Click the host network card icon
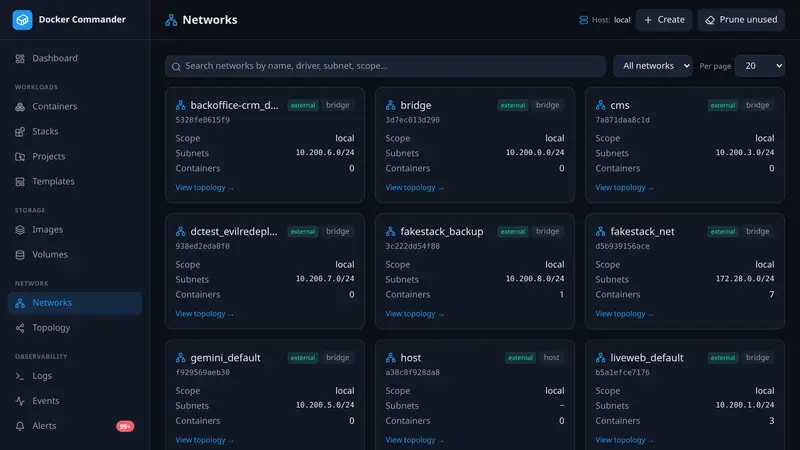The image size is (800, 450). [x=390, y=358]
